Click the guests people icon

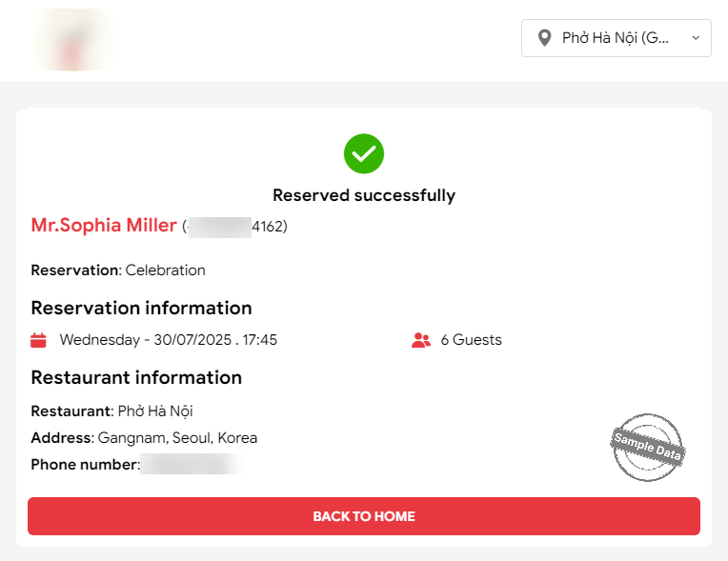[421, 340]
